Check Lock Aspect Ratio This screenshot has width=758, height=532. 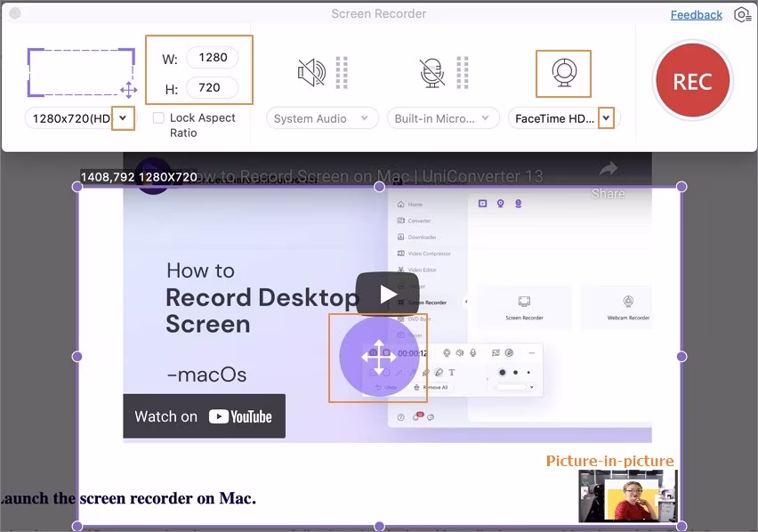(158, 118)
